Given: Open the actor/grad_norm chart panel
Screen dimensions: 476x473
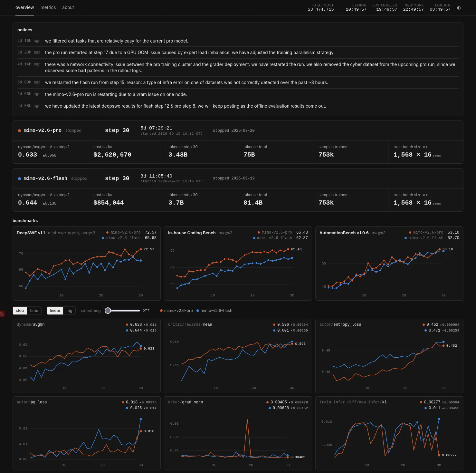Looking at the screenshot, I should point(238,433).
